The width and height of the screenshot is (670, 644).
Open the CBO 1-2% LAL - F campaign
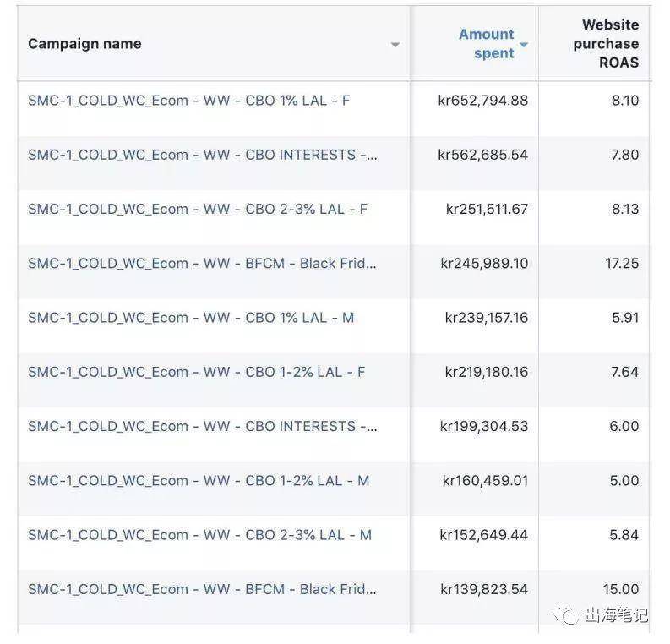(x=197, y=372)
